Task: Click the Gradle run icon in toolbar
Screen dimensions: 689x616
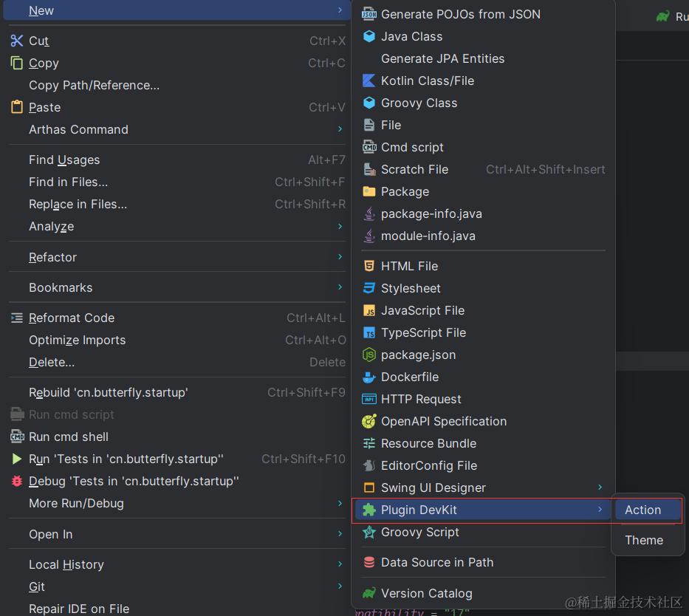Action: pyautogui.click(x=663, y=16)
